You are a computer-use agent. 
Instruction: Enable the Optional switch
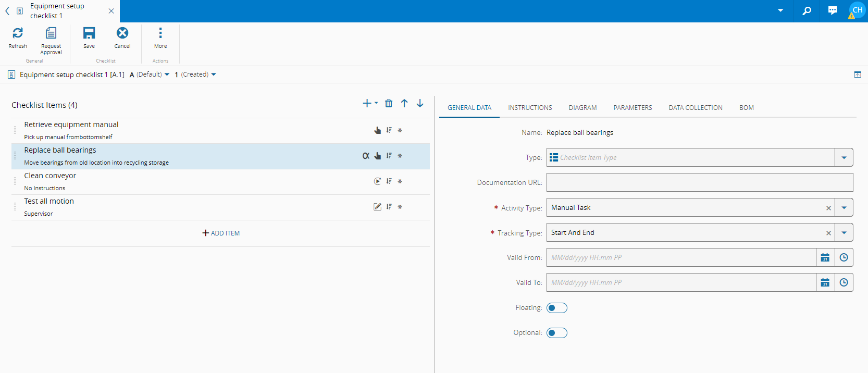[x=556, y=333]
